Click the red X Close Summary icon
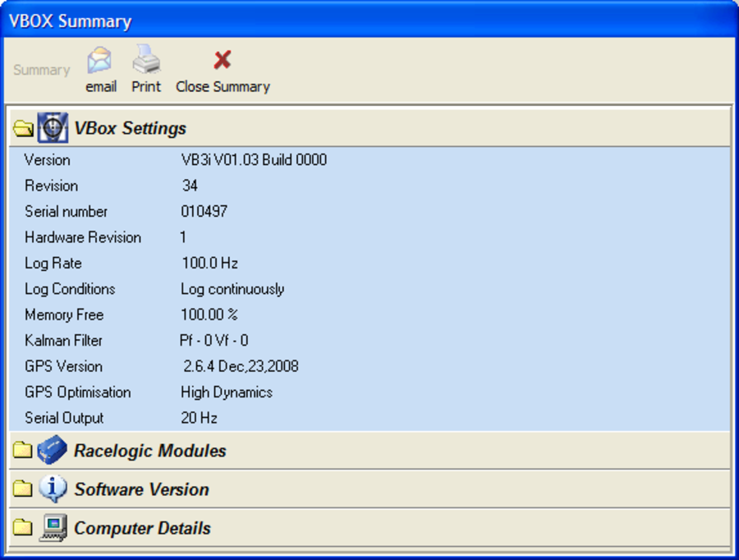The image size is (739, 560). 223,60
